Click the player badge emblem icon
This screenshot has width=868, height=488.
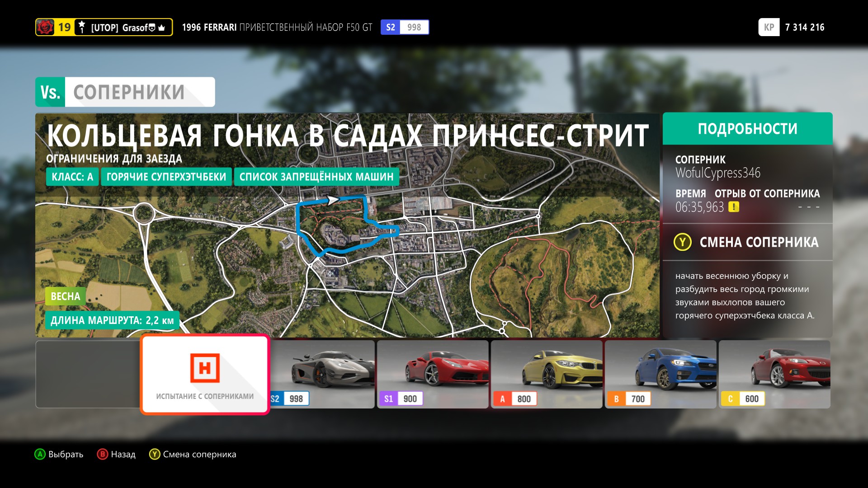coord(45,27)
